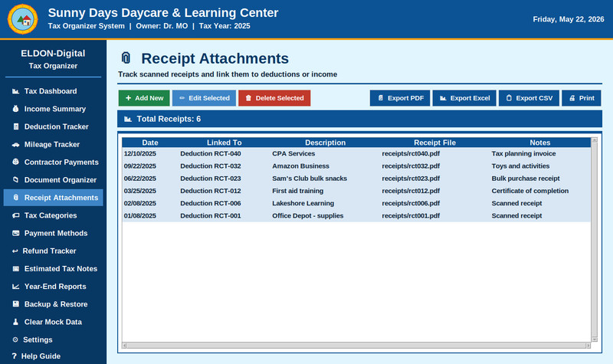Click the Certificate of completion note
613x364 pixels.
click(530, 191)
